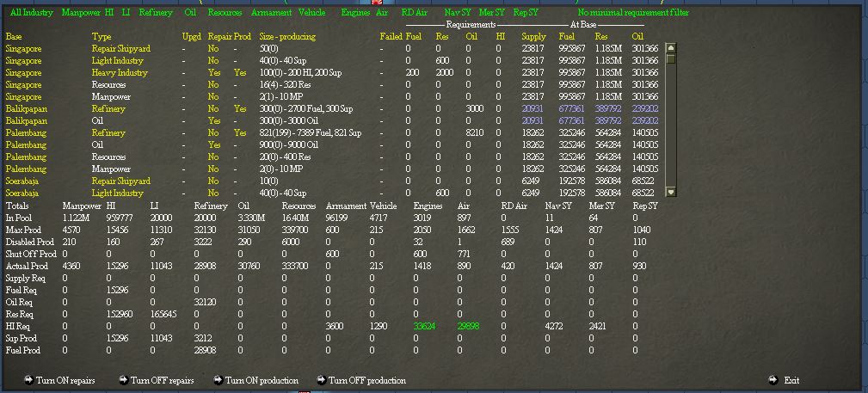Filter by Engines factories
The width and height of the screenshot is (868, 393).
(355, 12)
